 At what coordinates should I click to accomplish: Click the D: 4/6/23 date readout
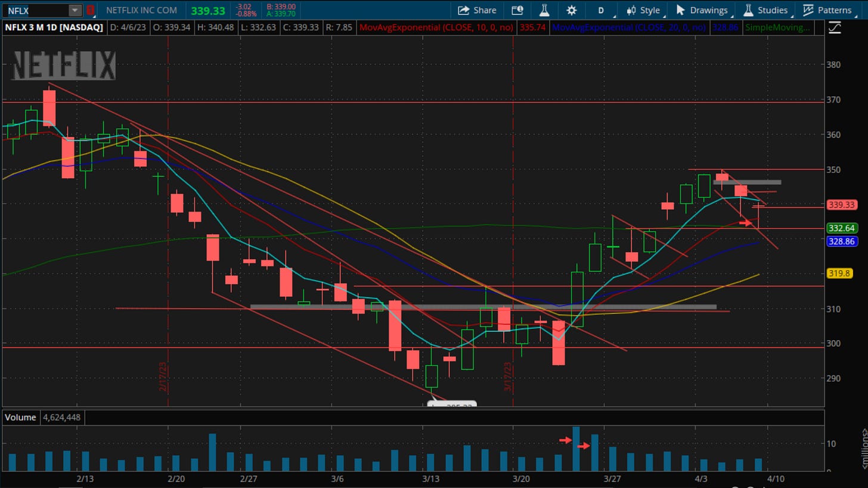[x=128, y=27]
